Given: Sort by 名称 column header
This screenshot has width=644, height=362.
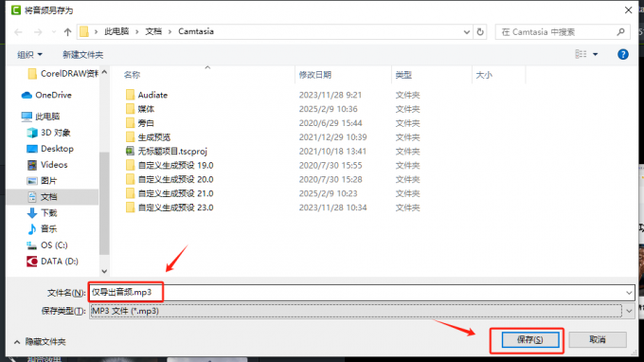Looking at the screenshot, I should [132, 75].
